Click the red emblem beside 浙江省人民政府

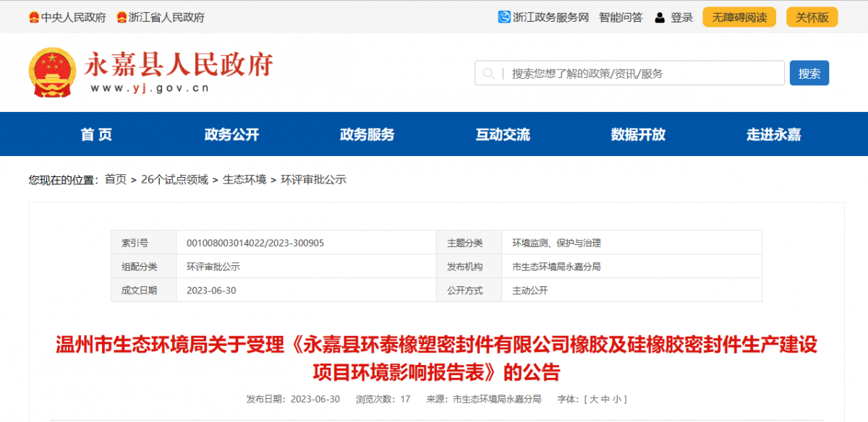click(x=122, y=17)
